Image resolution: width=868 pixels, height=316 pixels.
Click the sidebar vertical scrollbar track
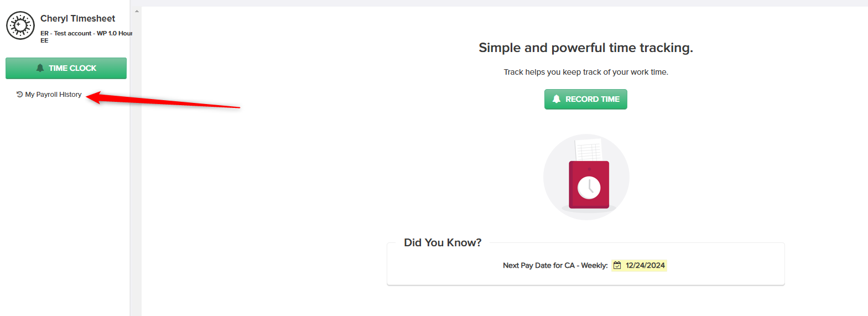point(137,166)
